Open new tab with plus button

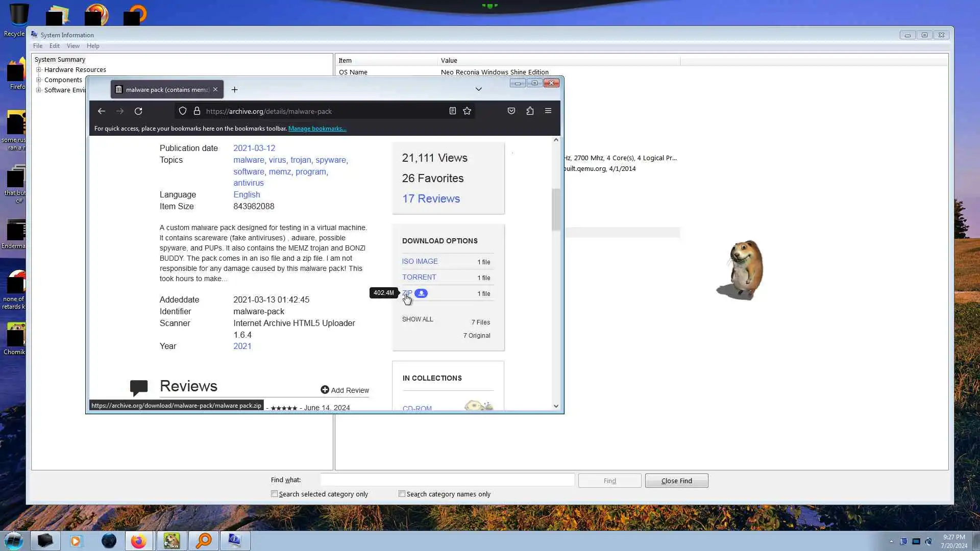(234, 90)
